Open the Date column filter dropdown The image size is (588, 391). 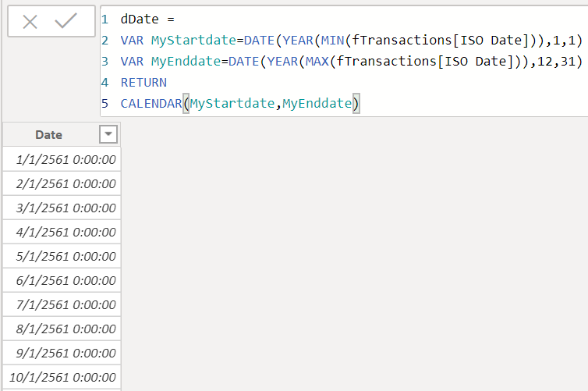pyautogui.click(x=108, y=134)
